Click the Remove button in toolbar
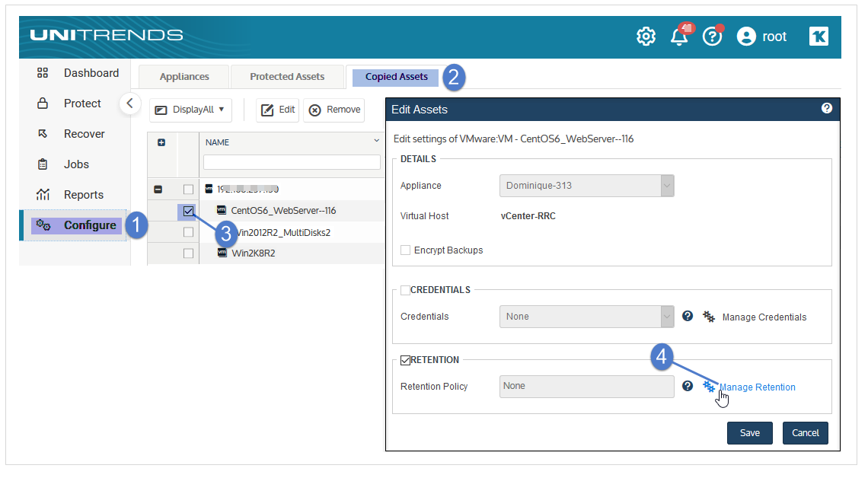 pos(334,110)
